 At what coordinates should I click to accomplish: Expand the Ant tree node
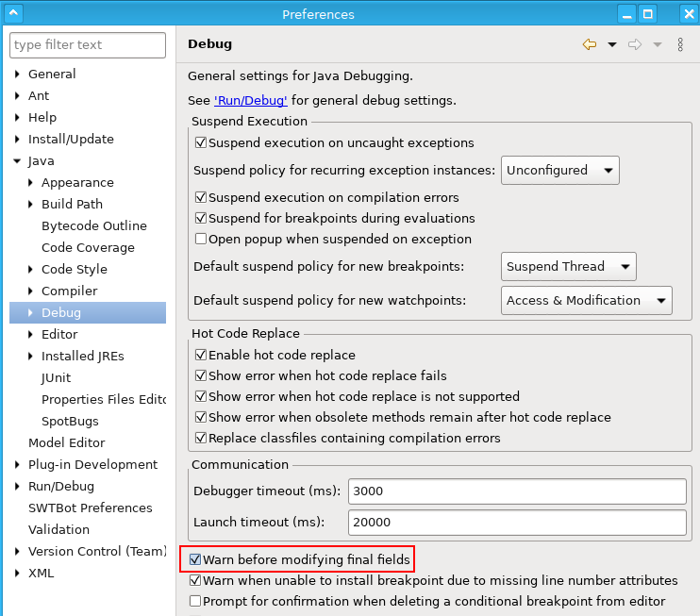tap(17, 95)
